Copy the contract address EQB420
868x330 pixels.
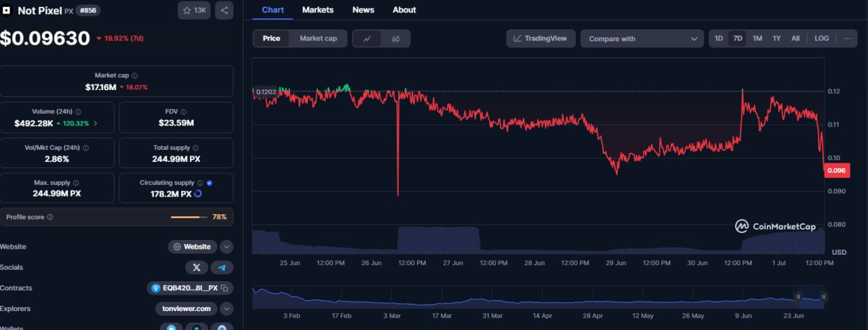coord(224,288)
